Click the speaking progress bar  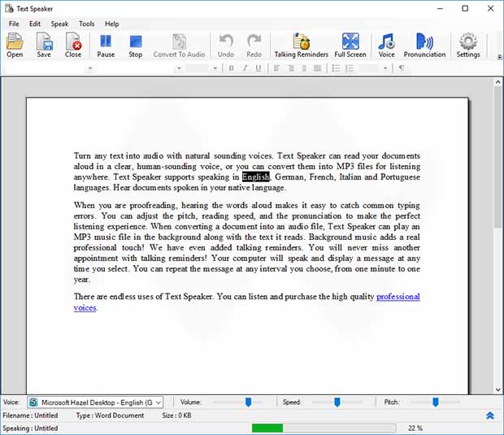pos(324,428)
